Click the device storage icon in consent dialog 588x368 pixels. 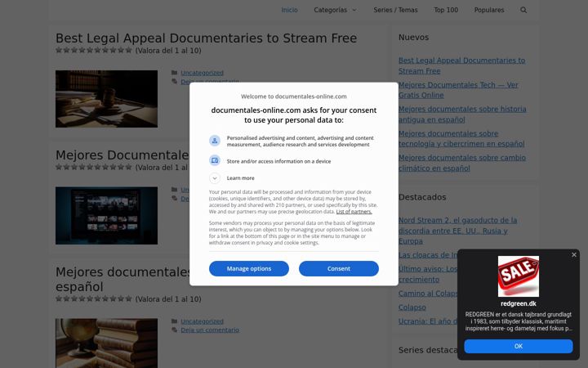click(215, 161)
